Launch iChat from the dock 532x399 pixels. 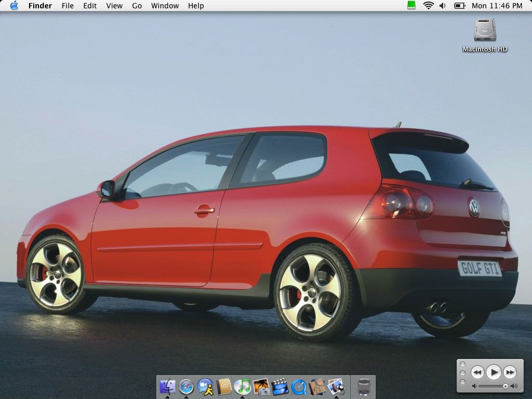pos(205,387)
